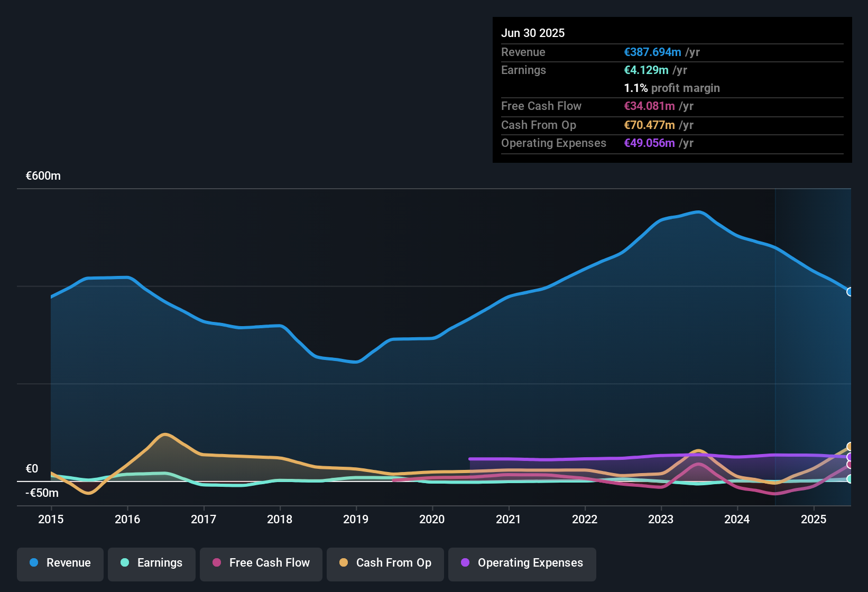Click the blue Revenue dot icon in legend

pos(34,563)
